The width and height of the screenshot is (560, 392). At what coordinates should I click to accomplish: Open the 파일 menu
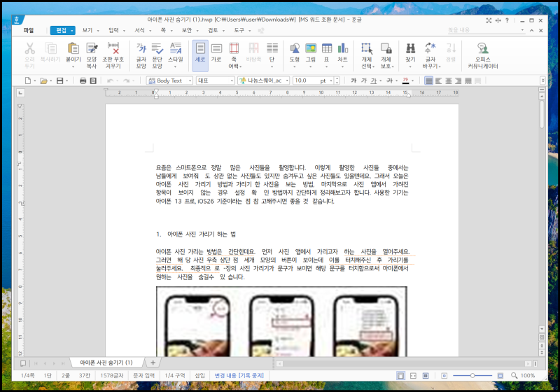(29, 30)
